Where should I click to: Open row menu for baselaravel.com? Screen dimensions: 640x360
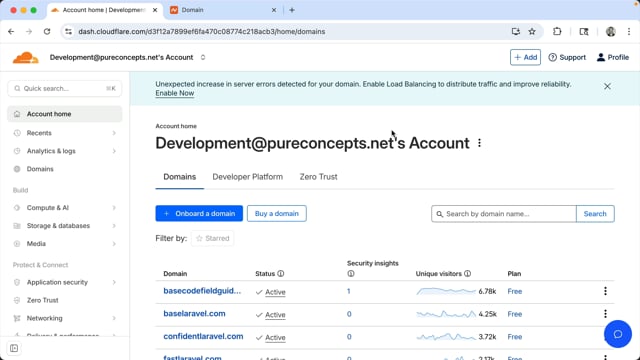pos(605,314)
